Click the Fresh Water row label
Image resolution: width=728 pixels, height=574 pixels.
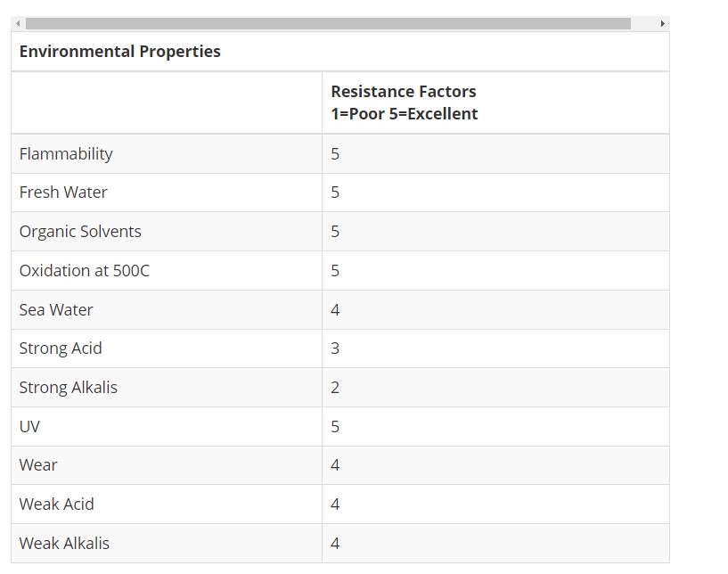pos(63,193)
